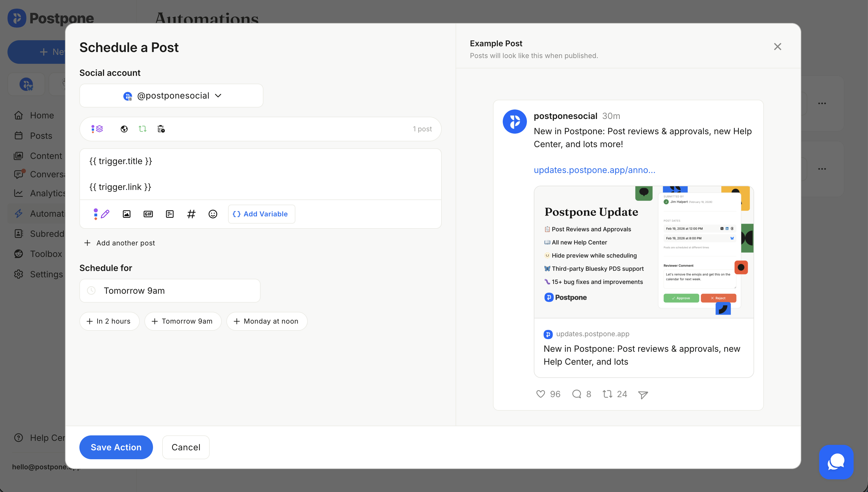Open the image upload icon in post editor
Image resolution: width=868 pixels, height=492 pixels.
click(127, 214)
